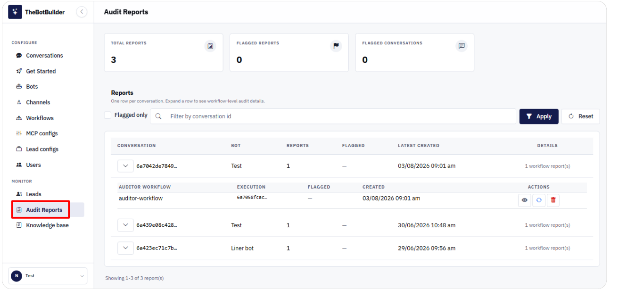Click the Flagged Conversations card
The image size is (644, 290).
pyautogui.click(x=414, y=52)
